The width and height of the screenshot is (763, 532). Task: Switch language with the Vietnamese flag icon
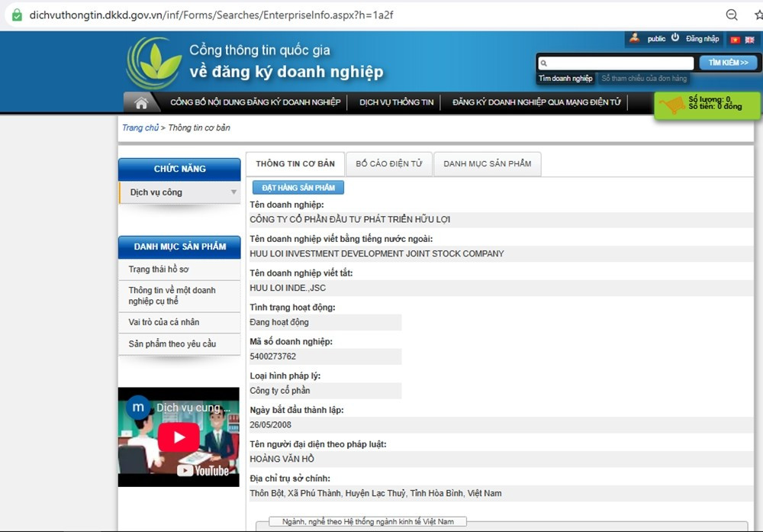coord(735,40)
